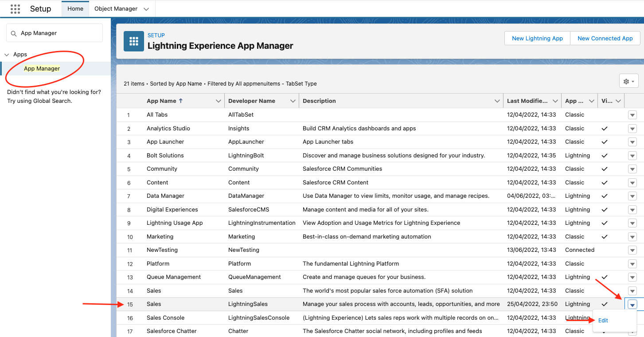This screenshot has height=337, width=644.
Task: Open App Type column menu chevron
Action: point(591,101)
